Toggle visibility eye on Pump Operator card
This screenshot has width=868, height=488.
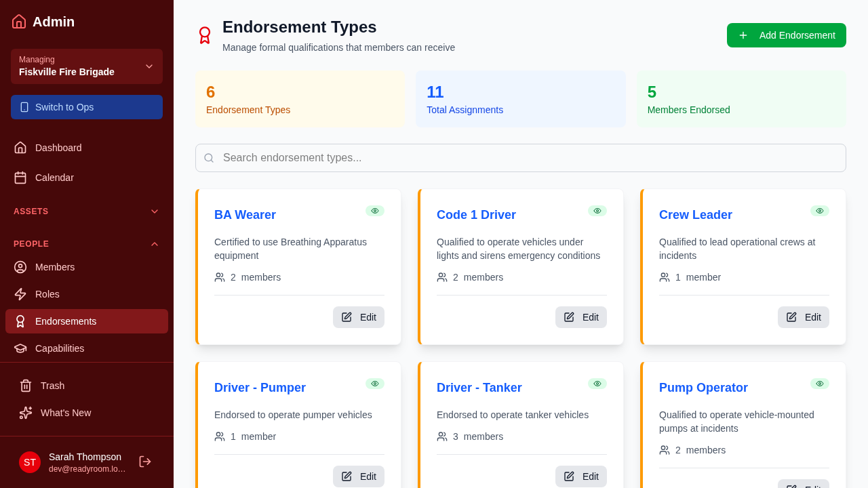coord(820,384)
